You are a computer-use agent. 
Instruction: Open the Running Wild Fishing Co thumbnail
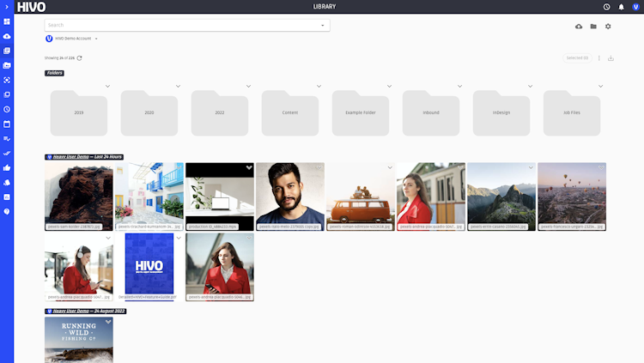[x=79, y=340]
